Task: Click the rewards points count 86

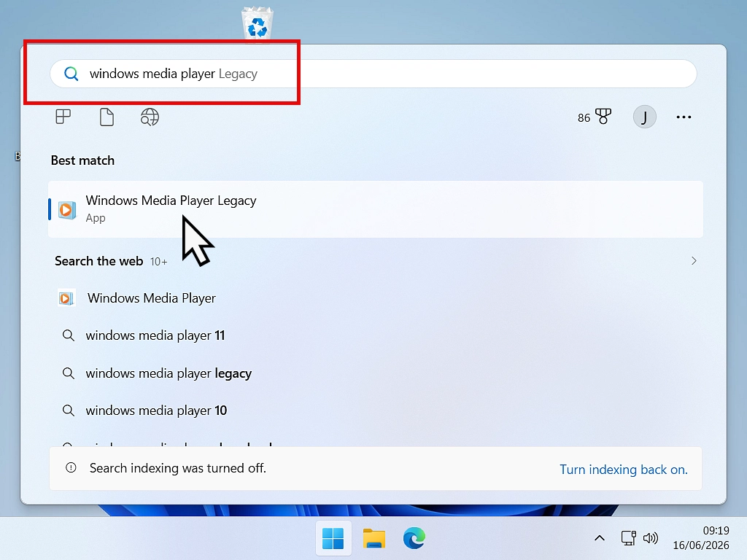Action: click(584, 118)
